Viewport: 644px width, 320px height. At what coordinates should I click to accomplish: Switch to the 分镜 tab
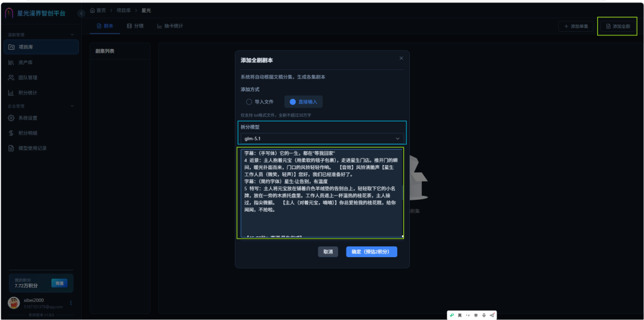[x=135, y=26]
